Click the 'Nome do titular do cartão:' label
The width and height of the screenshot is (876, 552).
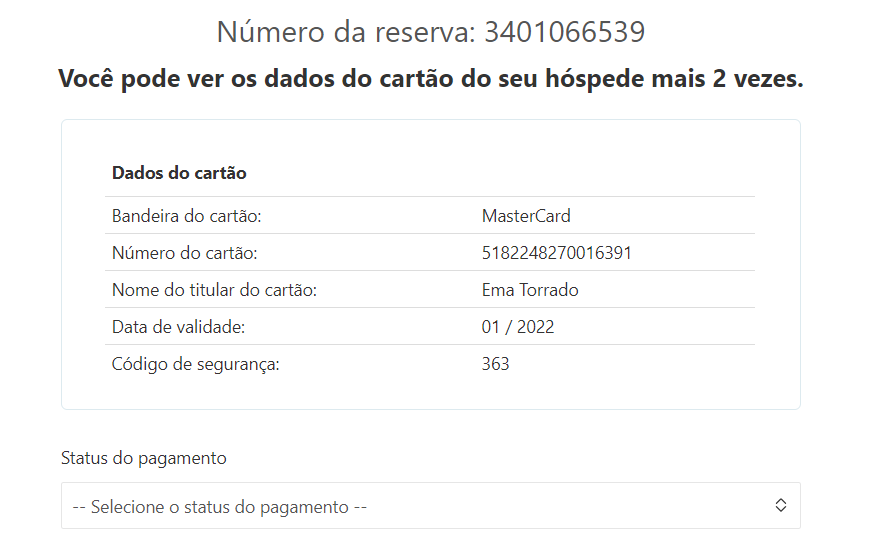coord(214,290)
